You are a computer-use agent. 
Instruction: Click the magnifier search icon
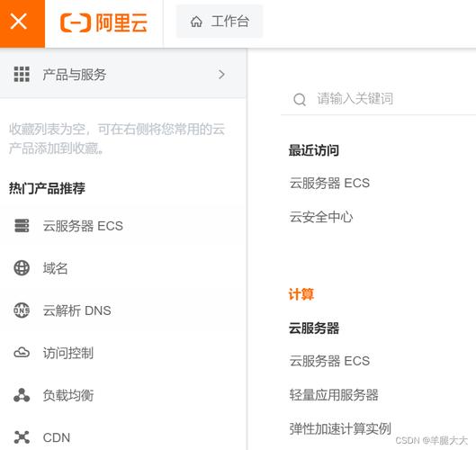(300, 99)
